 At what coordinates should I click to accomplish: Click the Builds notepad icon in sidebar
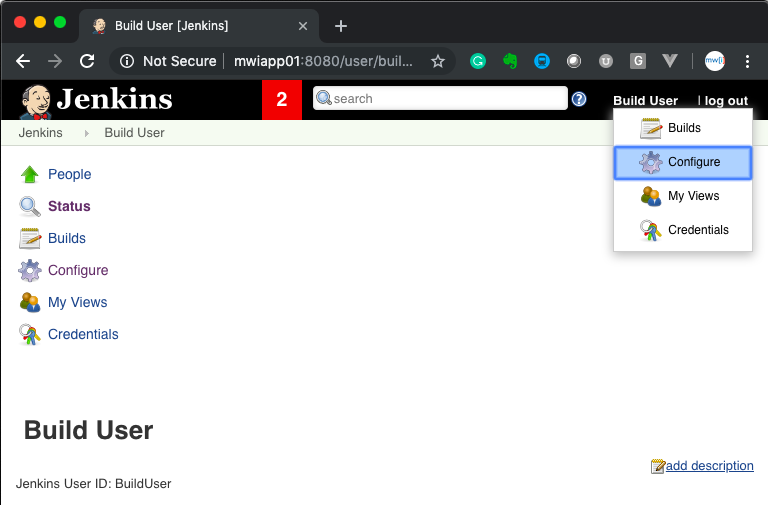(30, 239)
